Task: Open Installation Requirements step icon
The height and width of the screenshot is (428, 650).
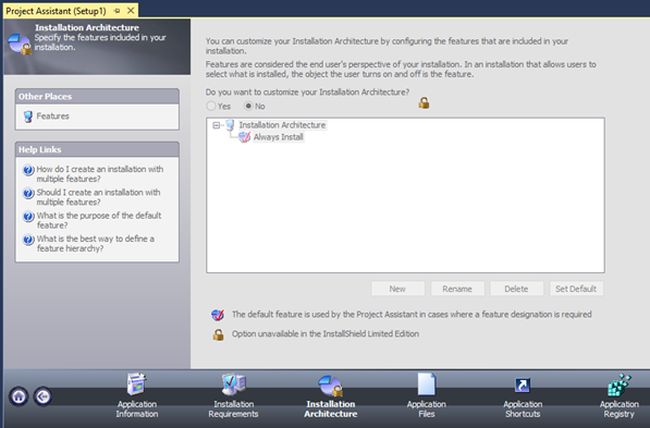Action: coord(233,384)
